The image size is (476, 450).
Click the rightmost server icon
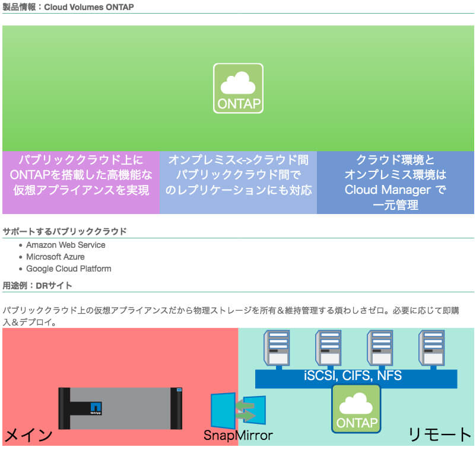click(x=431, y=349)
